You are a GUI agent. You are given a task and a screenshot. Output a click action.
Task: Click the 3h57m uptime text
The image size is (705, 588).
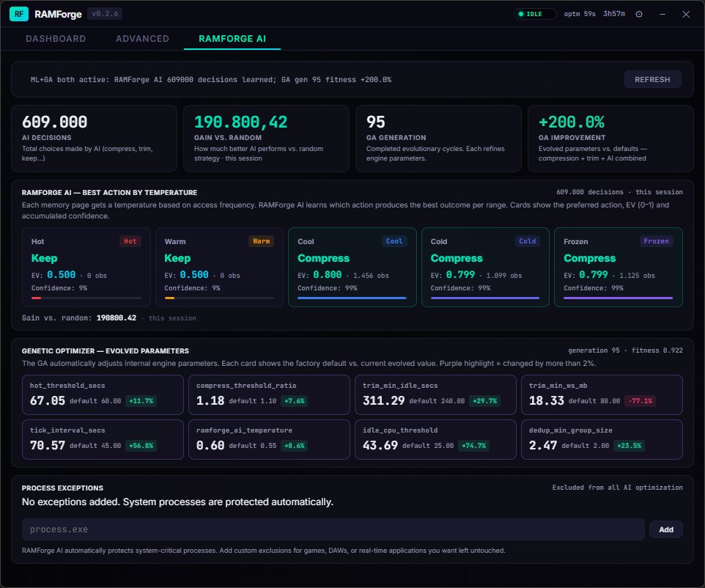(613, 14)
